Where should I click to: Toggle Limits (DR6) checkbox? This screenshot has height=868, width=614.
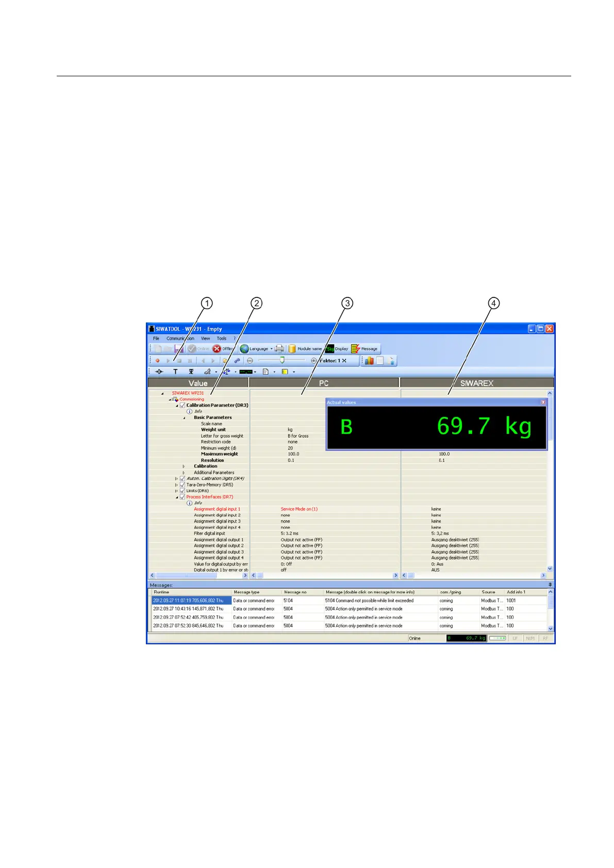[x=182, y=491]
